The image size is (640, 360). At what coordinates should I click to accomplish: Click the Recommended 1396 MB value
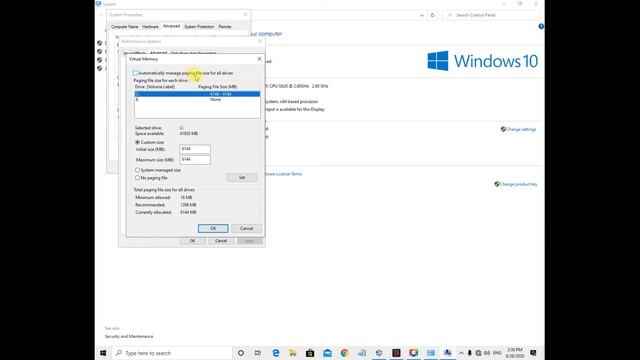pyautogui.click(x=188, y=205)
